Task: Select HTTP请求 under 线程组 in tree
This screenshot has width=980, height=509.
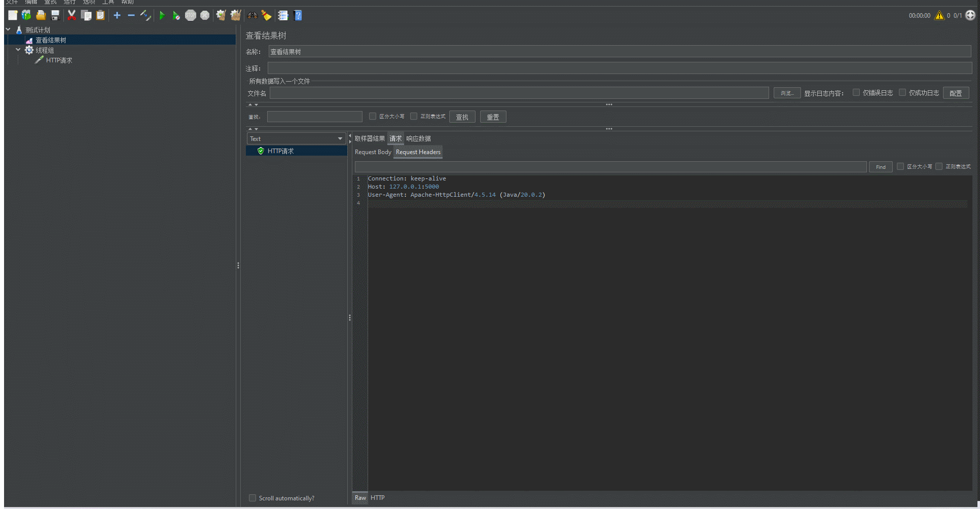Action: pyautogui.click(x=59, y=60)
